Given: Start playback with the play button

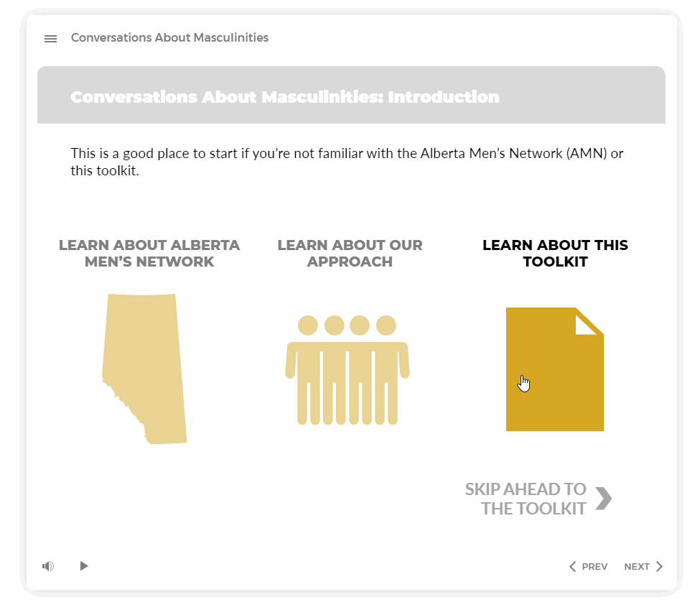Looking at the screenshot, I should pos(84,566).
